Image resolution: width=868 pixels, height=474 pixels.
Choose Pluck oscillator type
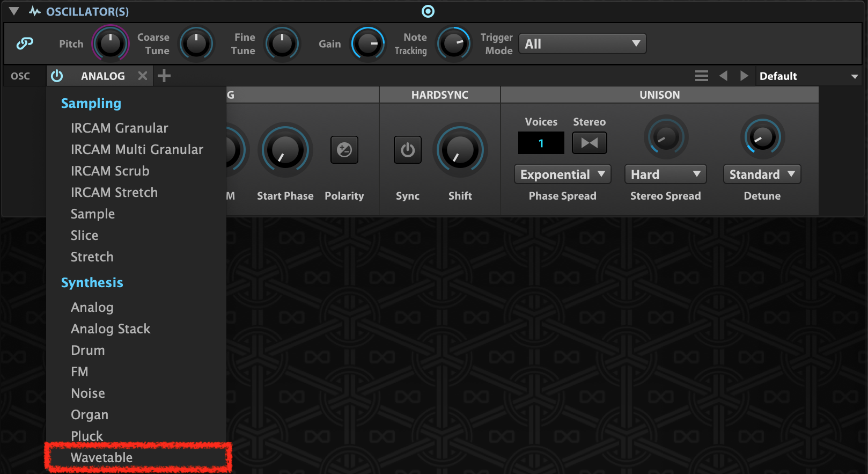[136, 435]
